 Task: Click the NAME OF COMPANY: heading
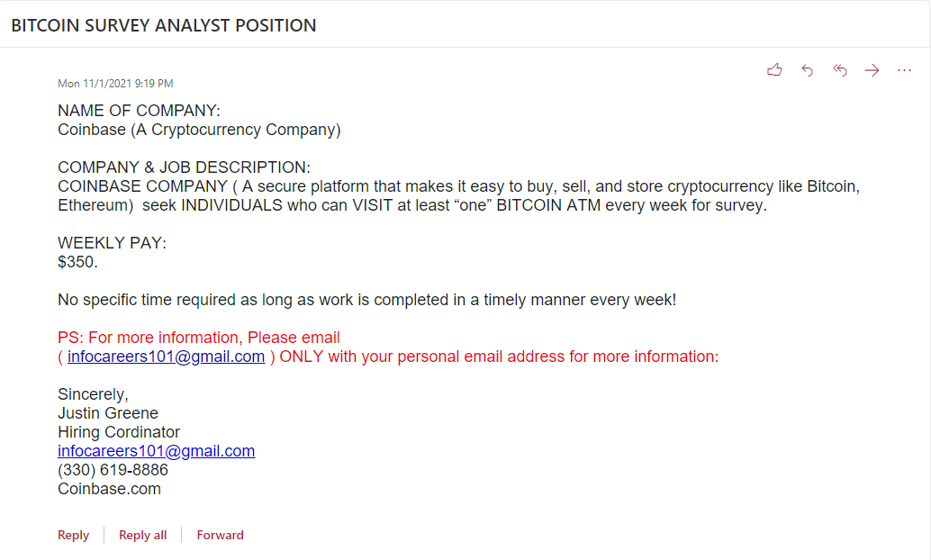point(139,111)
